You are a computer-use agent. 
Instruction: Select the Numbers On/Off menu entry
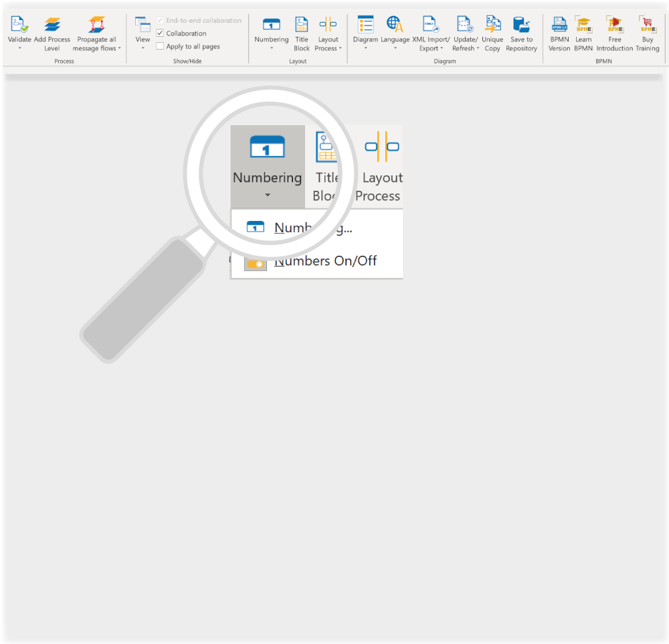click(317, 261)
